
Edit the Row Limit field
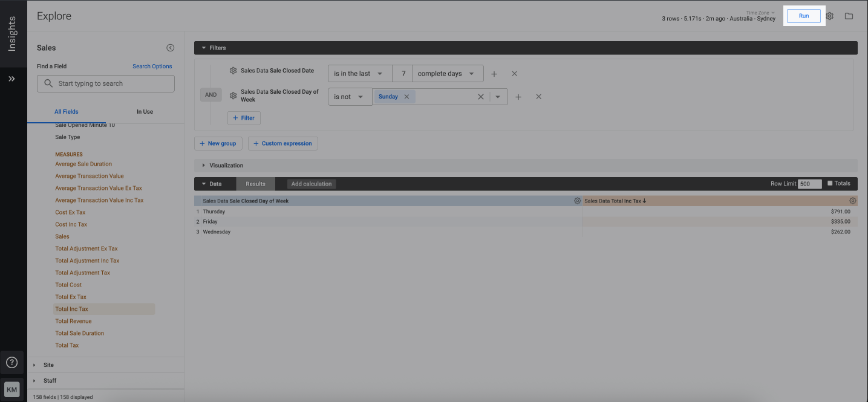point(809,184)
